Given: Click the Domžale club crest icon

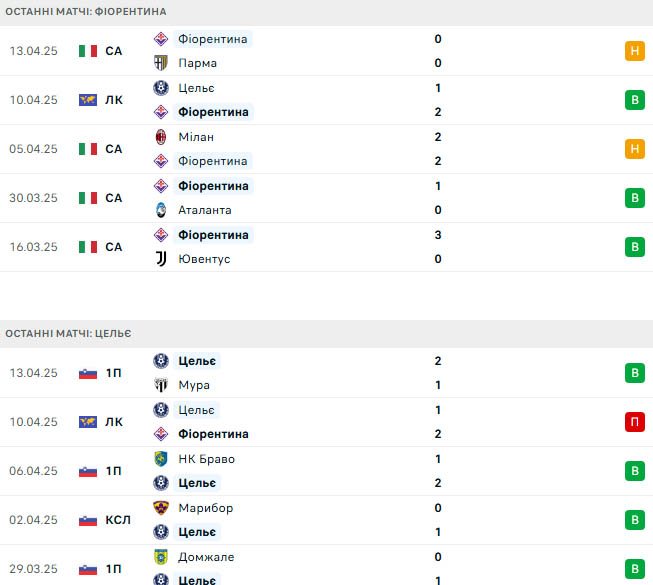Looking at the screenshot, I should 161,557.
